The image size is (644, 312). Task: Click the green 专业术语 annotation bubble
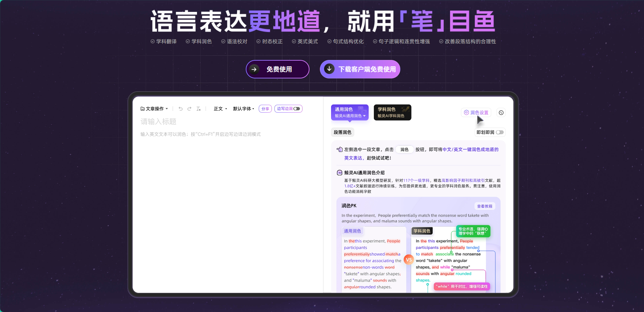tap(473, 231)
